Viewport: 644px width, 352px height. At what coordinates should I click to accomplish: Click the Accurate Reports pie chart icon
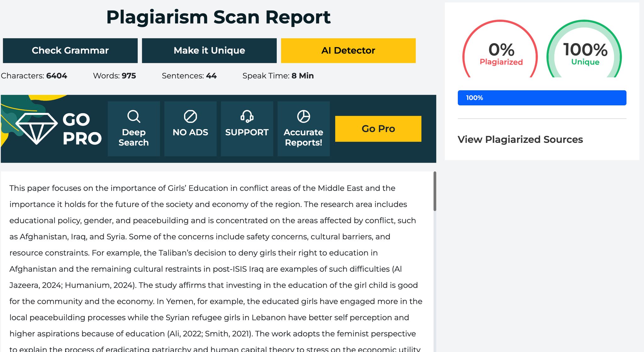[x=303, y=116]
